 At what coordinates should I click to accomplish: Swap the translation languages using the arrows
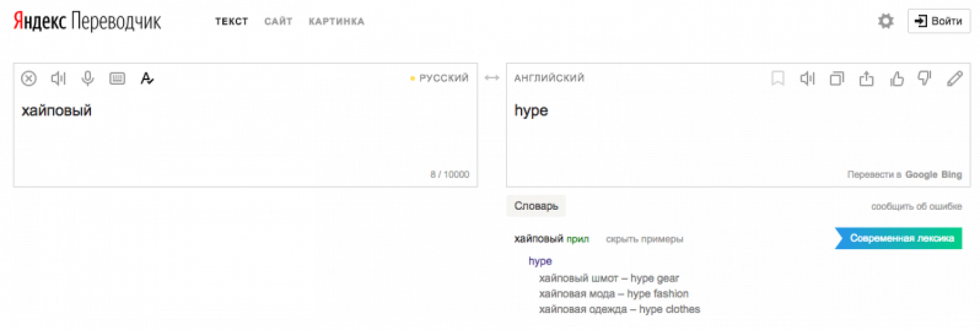pos(491,78)
